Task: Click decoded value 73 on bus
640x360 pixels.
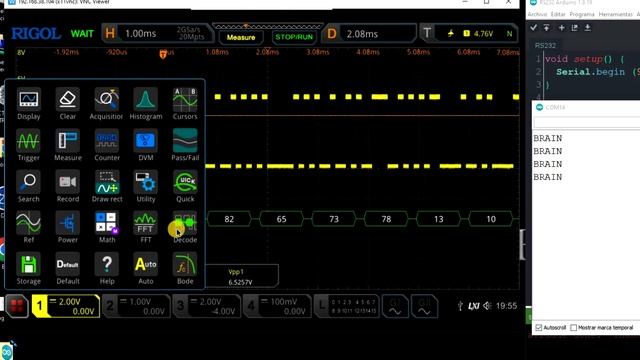Action: 334,219
